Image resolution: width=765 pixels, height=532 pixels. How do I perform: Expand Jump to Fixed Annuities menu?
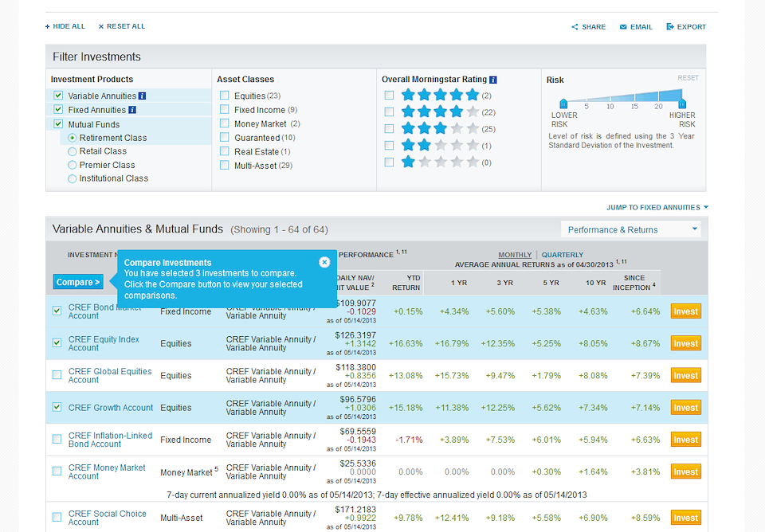[x=657, y=207]
